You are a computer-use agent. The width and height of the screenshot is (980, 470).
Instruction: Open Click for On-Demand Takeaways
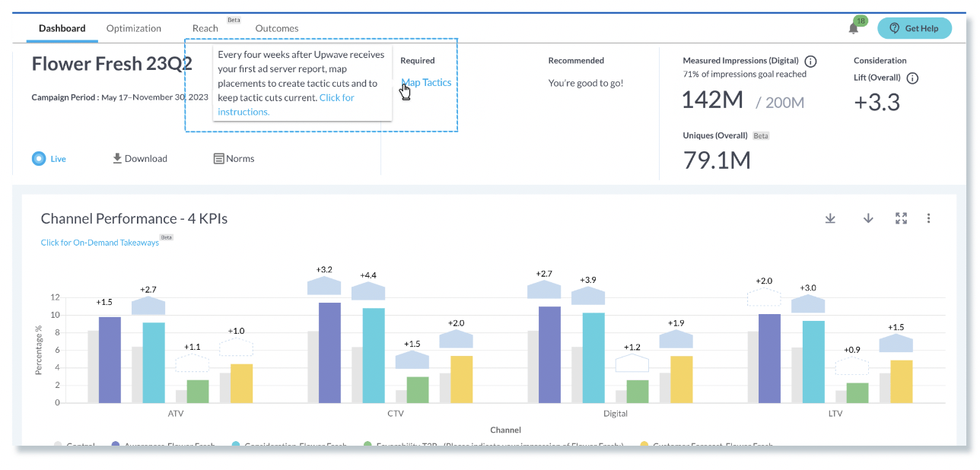coord(100,243)
